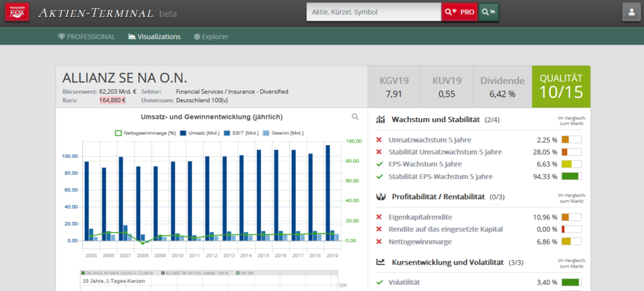Click the Stabilität EPS-Wachstum 5 Jahre green bar
Image resolution: width=644 pixels, height=291 pixels.
(x=571, y=176)
